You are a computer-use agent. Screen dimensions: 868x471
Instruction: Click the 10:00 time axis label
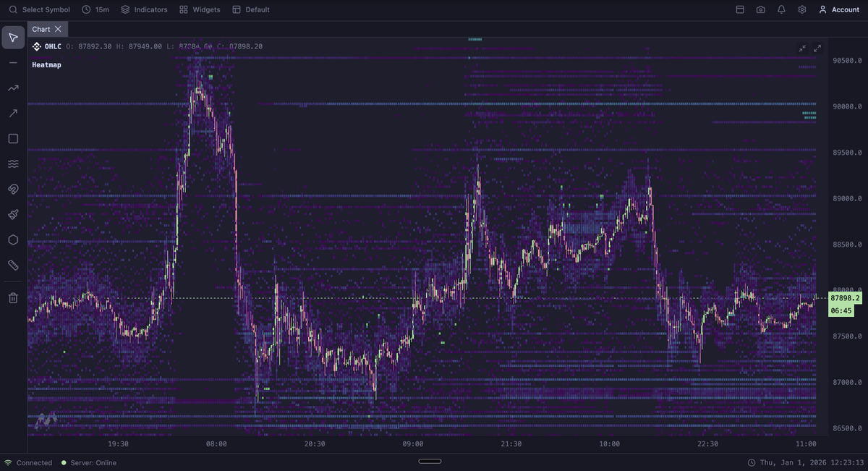coord(609,444)
